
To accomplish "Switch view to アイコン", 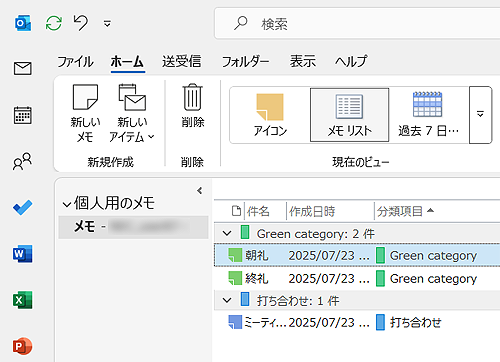I will (270, 115).
